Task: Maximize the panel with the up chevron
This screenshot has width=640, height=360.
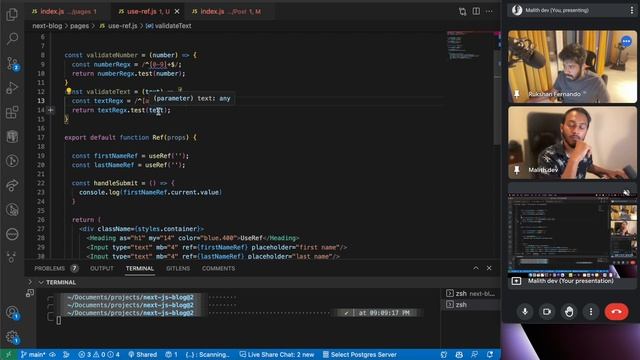Action: (476, 268)
